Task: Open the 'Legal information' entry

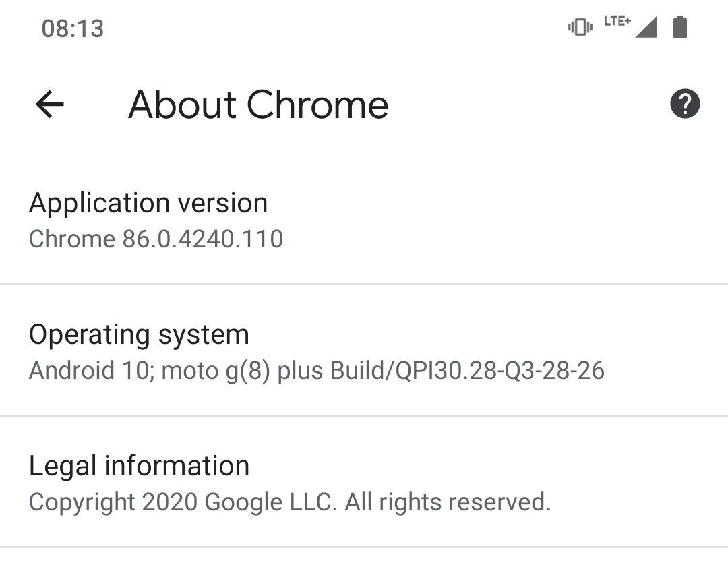Action: point(139,466)
